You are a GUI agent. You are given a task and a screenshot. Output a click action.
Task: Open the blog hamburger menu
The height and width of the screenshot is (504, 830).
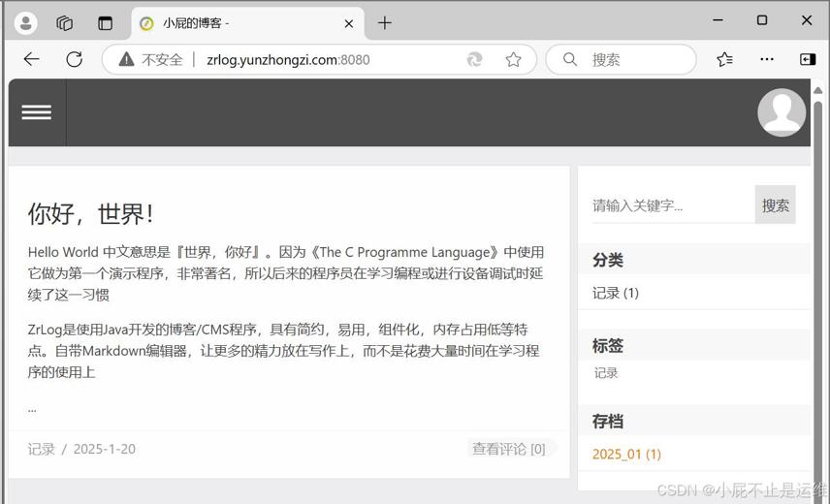[37, 112]
